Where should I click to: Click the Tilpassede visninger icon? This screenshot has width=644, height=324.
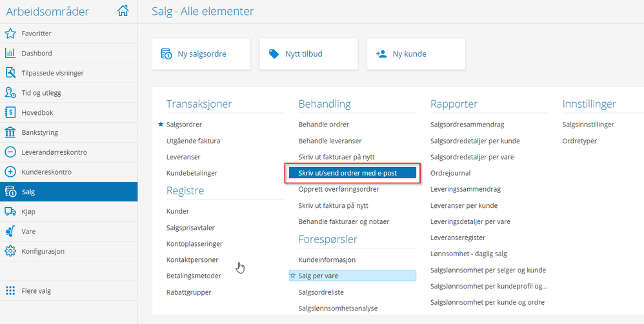point(10,73)
